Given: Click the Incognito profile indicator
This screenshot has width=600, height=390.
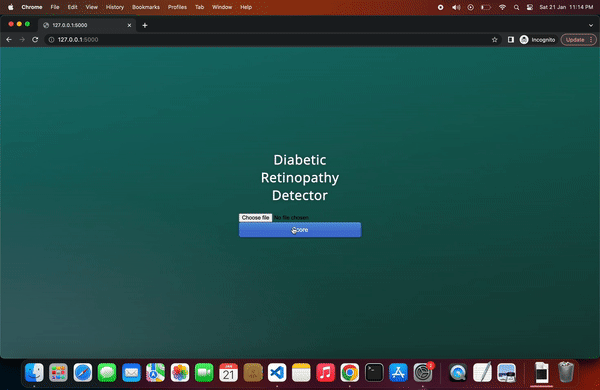Looking at the screenshot, I should pos(538,40).
